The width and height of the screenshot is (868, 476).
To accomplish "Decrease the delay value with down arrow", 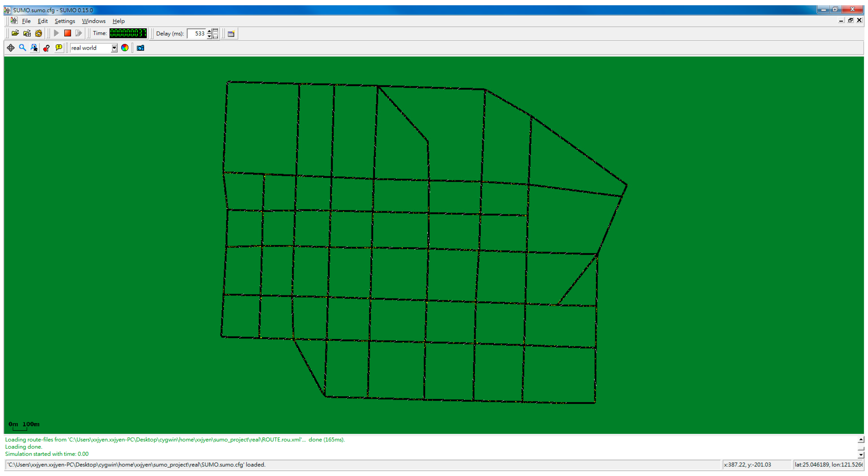I will pyautogui.click(x=209, y=36).
